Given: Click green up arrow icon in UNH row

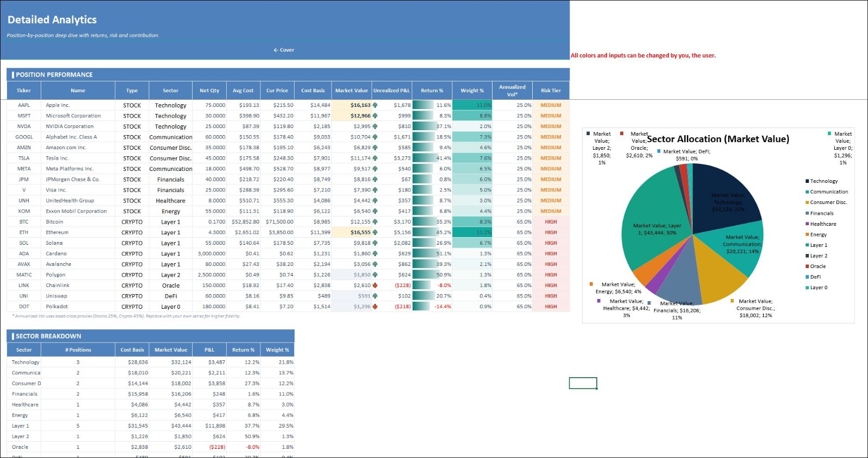Looking at the screenshot, I should [375, 200].
